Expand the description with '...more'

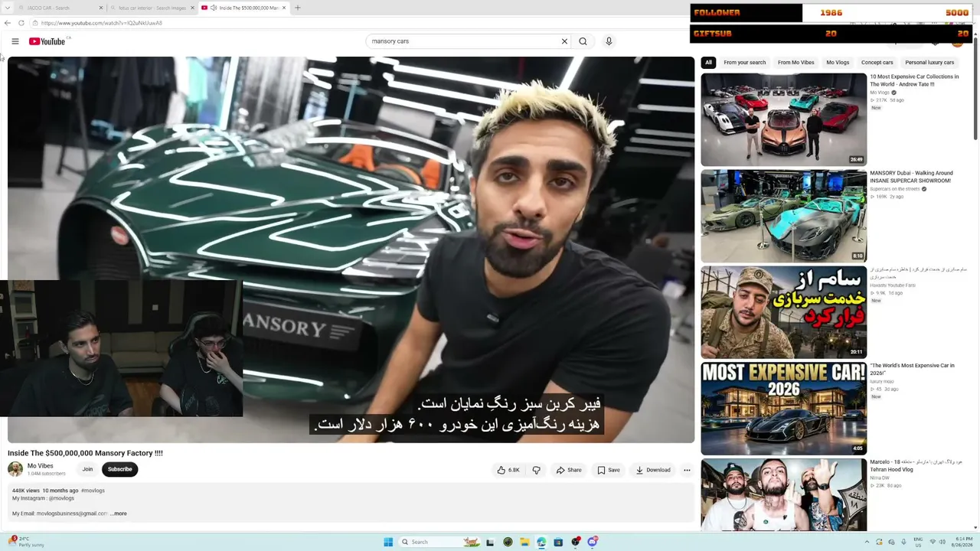(x=119, y=514)
